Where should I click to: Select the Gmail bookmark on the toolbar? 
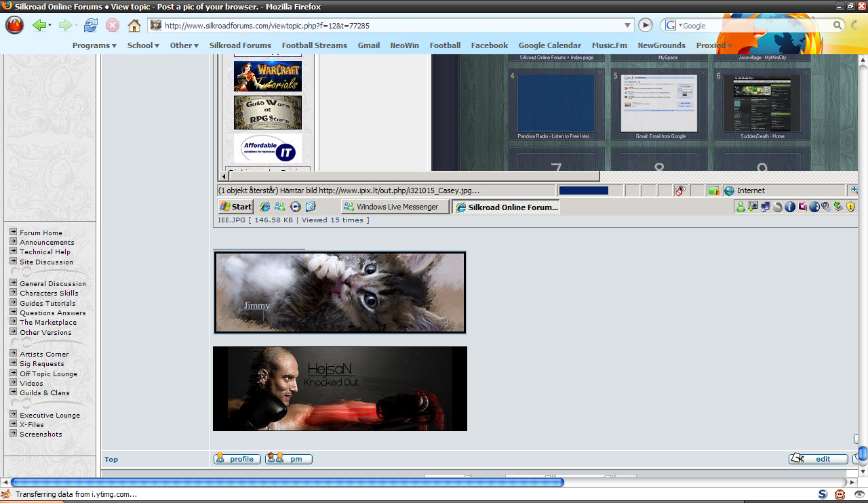point(368,45)
